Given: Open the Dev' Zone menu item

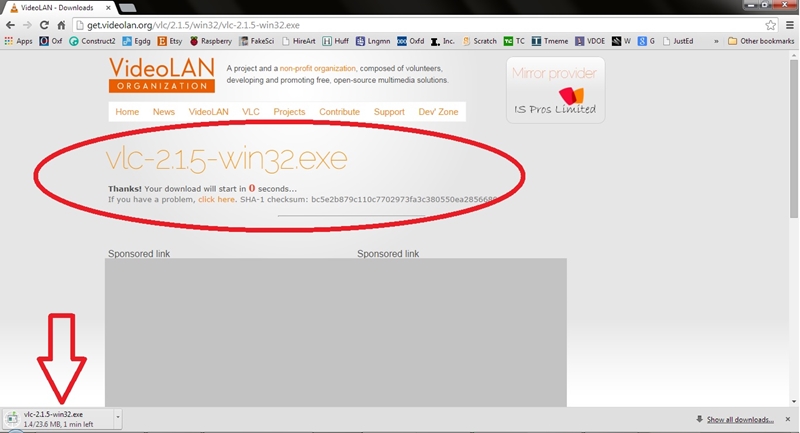Looking at the screenshot, I should tap(438, 112).
